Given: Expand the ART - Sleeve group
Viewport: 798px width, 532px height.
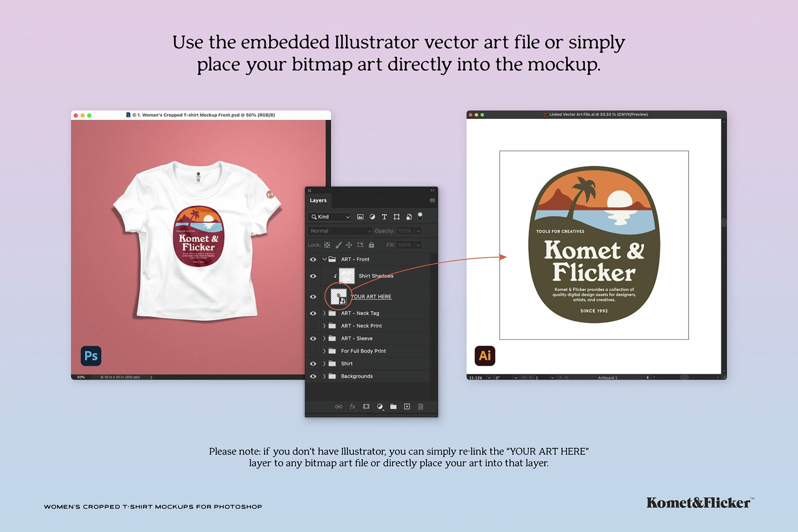Looking at the screenshot, I should pyautogui.click(x=324, y=338).
